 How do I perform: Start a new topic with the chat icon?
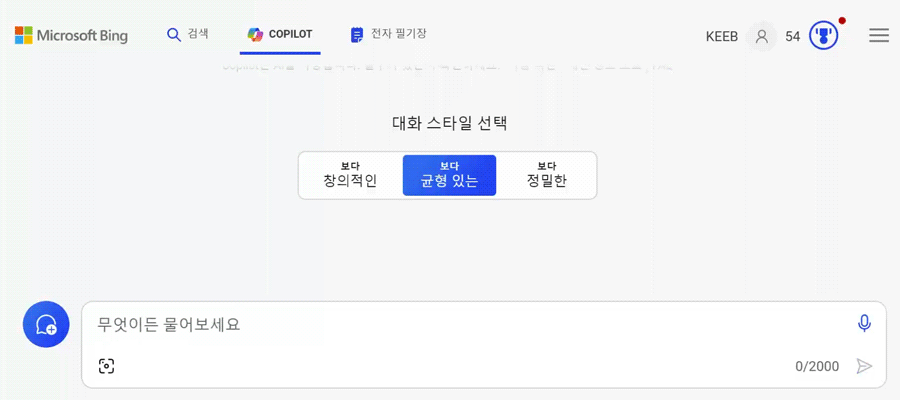[x=46, y=324]
